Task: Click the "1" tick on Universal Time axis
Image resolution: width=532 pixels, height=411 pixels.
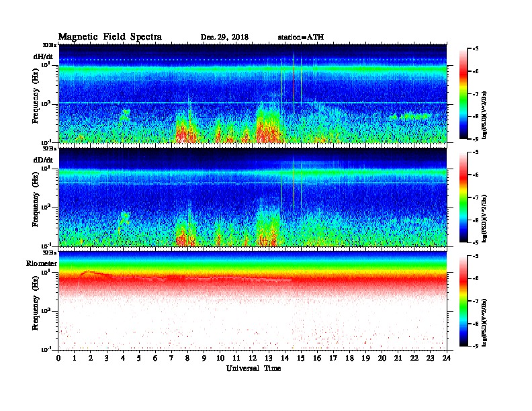Action: tap(75, 359)
